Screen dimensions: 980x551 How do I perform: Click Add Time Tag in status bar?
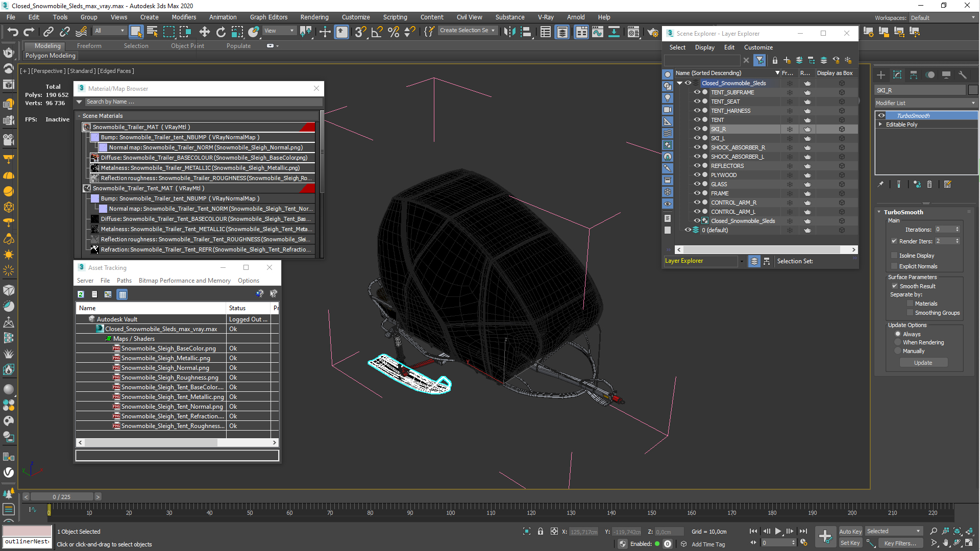point(708,544)
